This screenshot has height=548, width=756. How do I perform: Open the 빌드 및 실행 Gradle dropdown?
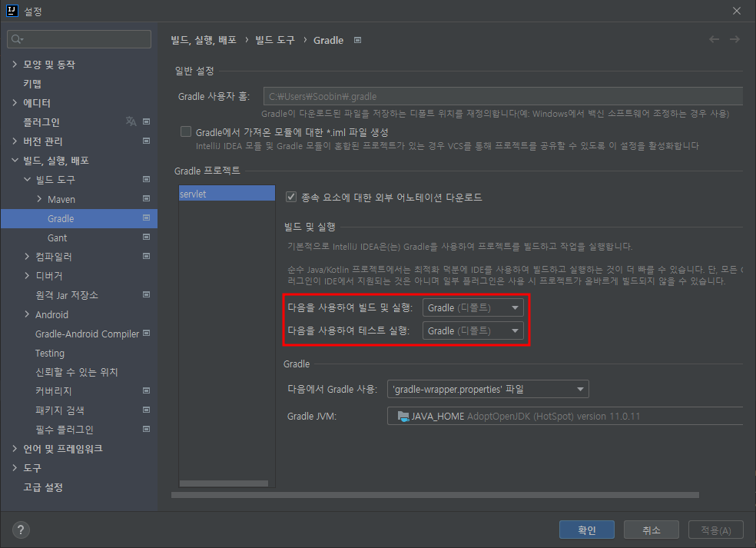(473, 307)
